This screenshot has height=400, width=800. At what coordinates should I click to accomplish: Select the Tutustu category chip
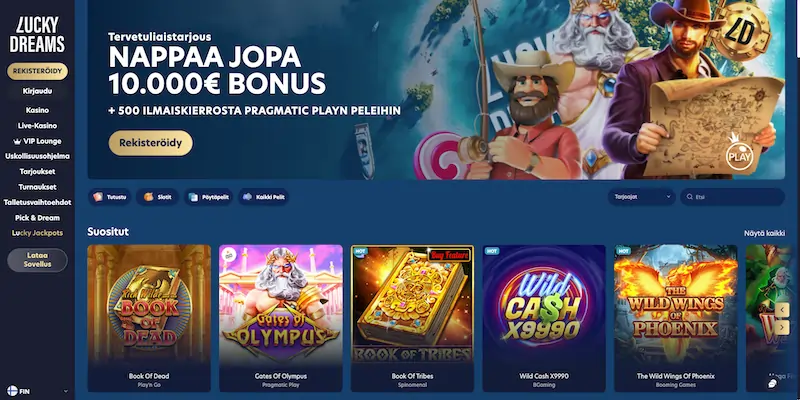(x=110, y=197)
